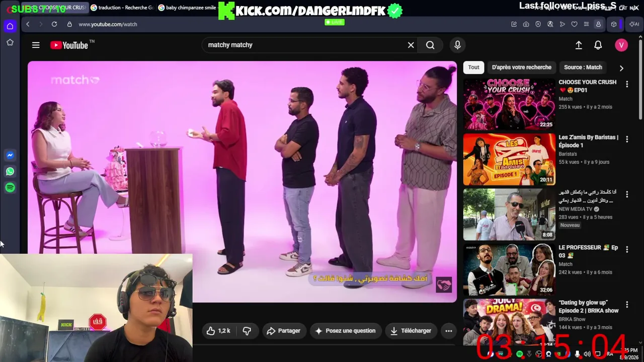Take a page snapshot with camera icon
Image resolution: width=644 pixels, height=362 pixels.
tap(526, 24)
